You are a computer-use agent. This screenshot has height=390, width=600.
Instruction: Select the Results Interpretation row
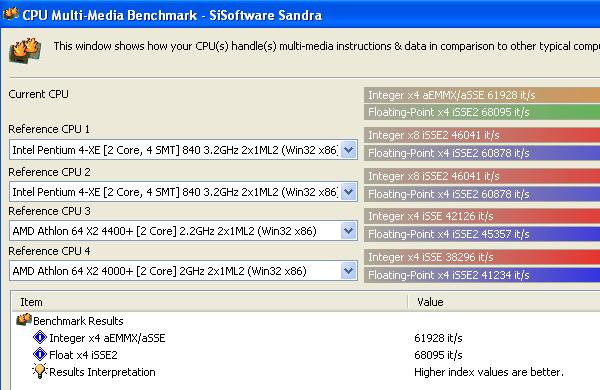pos(306,372)
